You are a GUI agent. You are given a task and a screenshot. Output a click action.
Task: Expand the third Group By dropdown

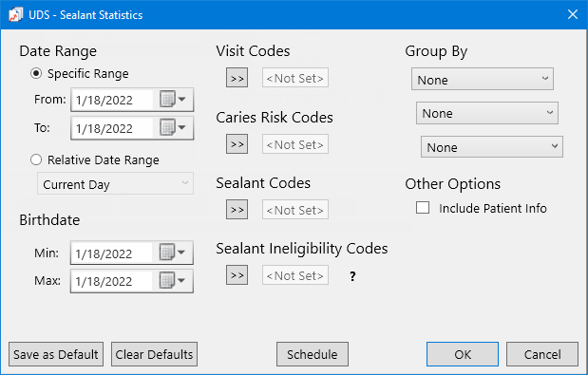[492, 147]
